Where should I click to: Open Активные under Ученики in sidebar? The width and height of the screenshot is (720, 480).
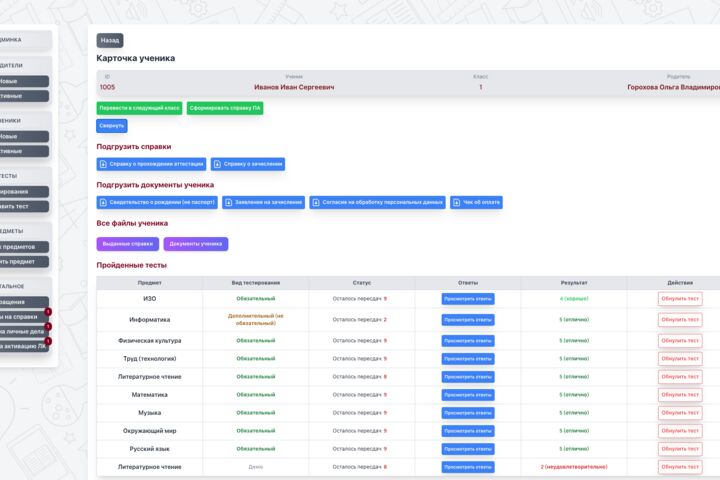[x=24, y=151]
